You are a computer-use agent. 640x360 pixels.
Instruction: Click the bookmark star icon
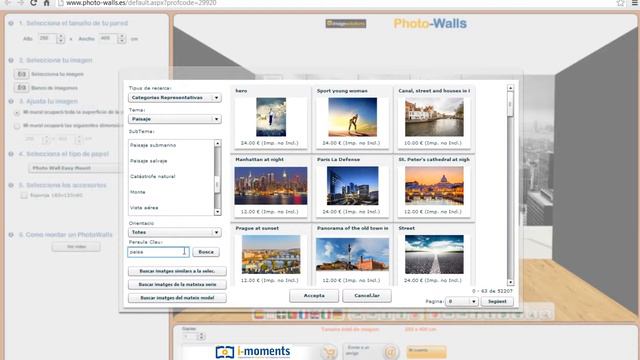click(x=620, y=3)
